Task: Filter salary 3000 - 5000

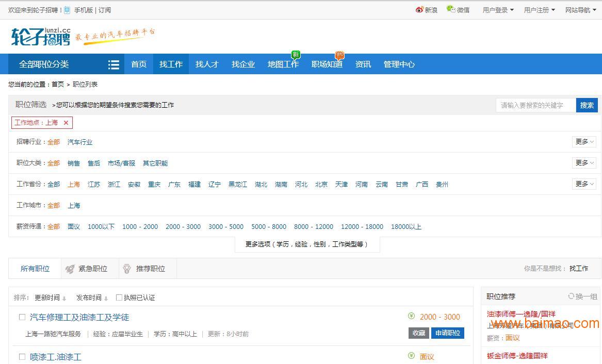Action: coord(226,227)
